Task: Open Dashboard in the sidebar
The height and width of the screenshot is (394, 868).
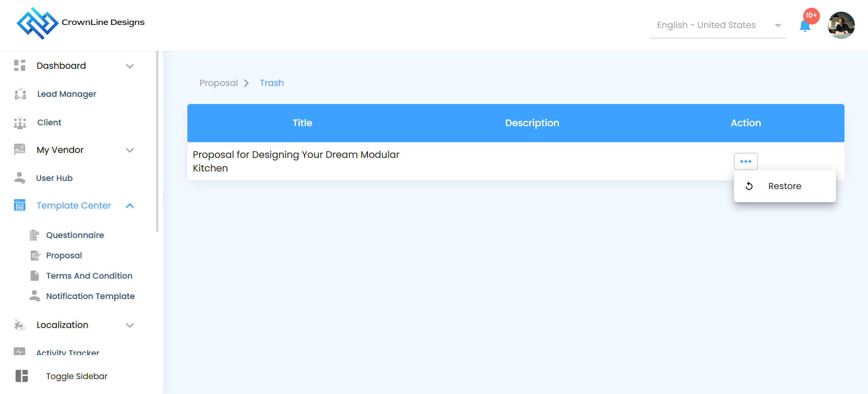Action: [x=61, y=66]
